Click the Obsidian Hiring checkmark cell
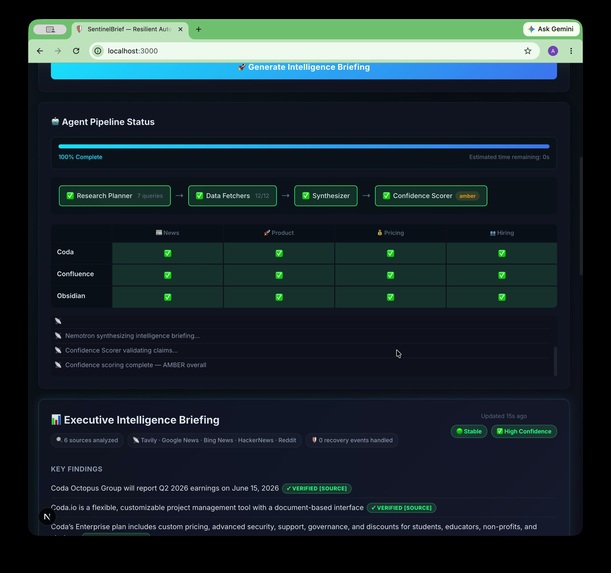Image resolution: width=611 pixels, height=573 pixels. coord(502,297)
